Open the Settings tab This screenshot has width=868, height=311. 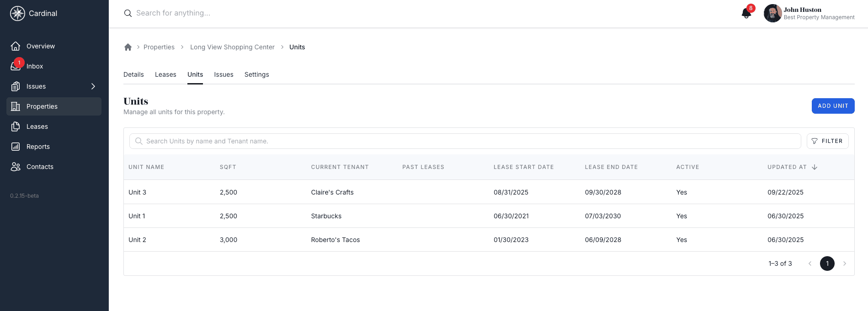tap(256, 74)
